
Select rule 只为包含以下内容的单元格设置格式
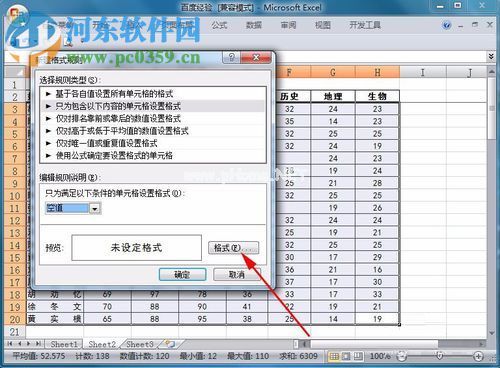[153, 106]
